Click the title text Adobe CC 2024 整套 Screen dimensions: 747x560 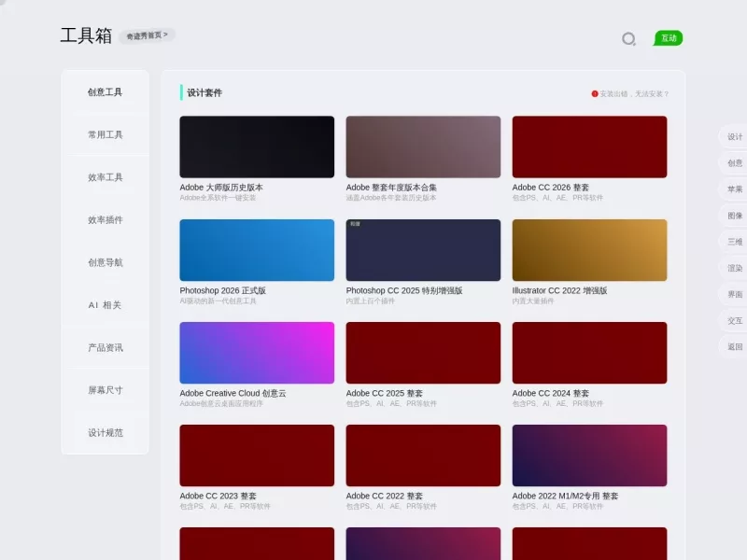[x=550, y=393]
